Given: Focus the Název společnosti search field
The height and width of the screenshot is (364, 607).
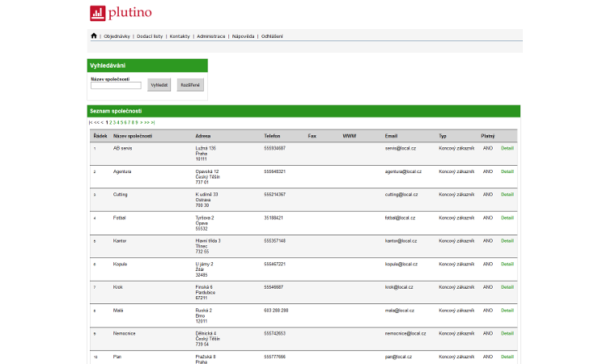Looking at the screenshot, I should [x=116, y=86].
